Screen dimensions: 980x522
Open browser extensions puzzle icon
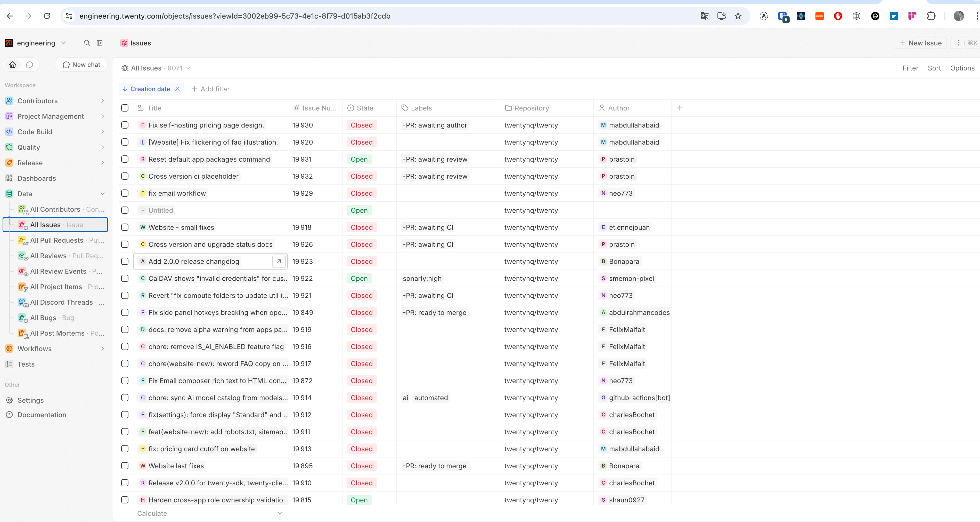931,16
